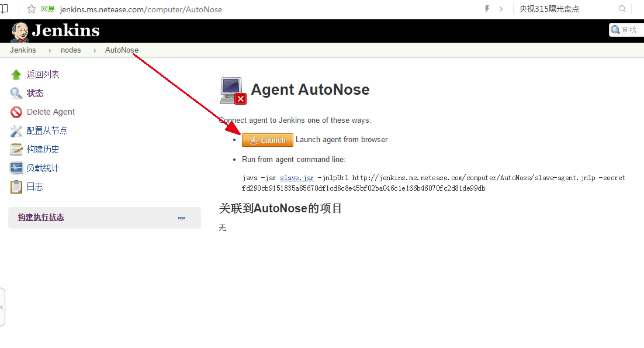Open the 返回列表 link
This screenshot has height=348, width=644.
coord(43,74)
